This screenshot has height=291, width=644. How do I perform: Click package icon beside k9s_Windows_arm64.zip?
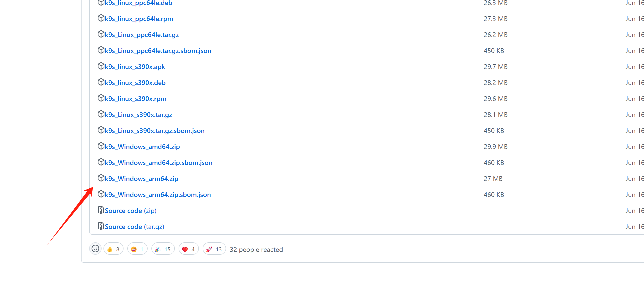point(101,178)
